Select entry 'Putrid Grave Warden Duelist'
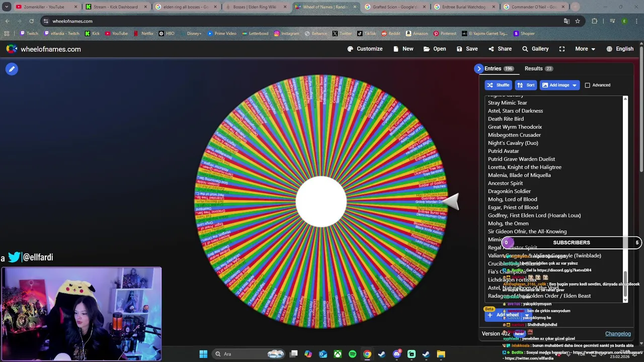The height and width of the screenshot is (362, 644). (x=521, y=159)
